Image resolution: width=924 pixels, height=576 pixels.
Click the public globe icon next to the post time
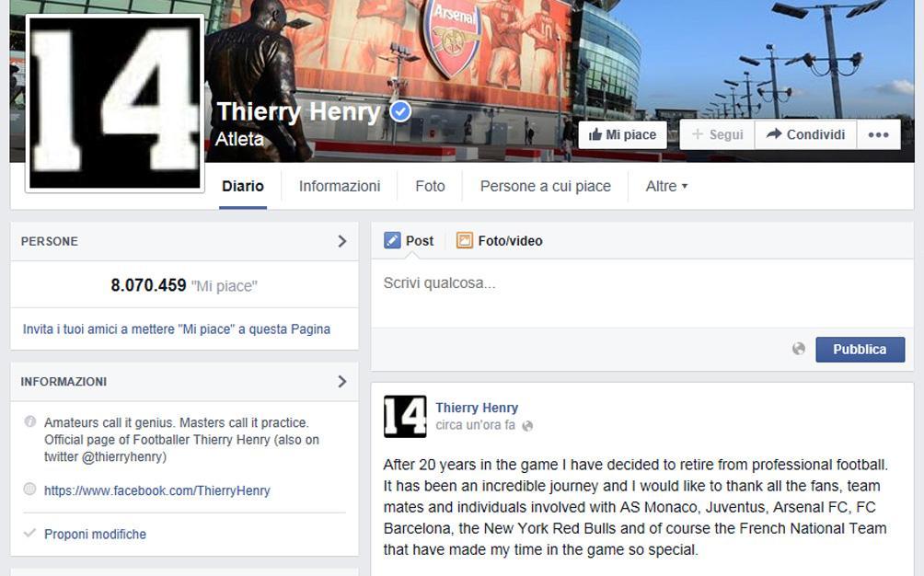527,426
